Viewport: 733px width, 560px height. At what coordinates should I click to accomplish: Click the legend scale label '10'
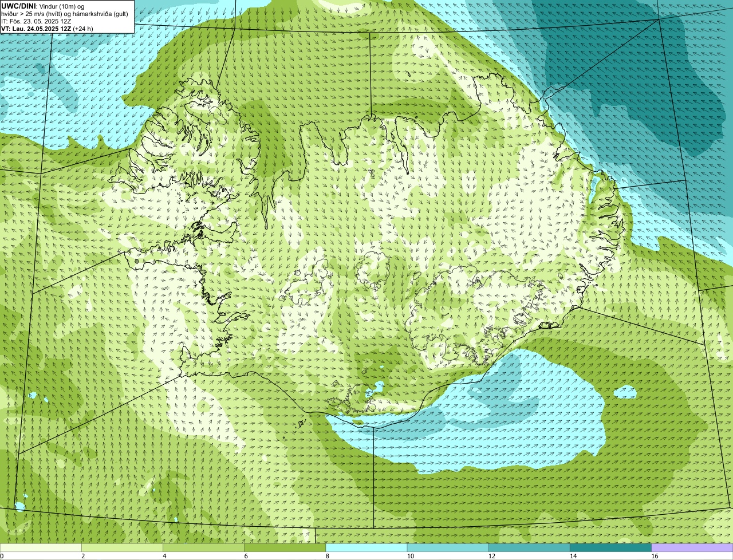[x=411, y=556]
